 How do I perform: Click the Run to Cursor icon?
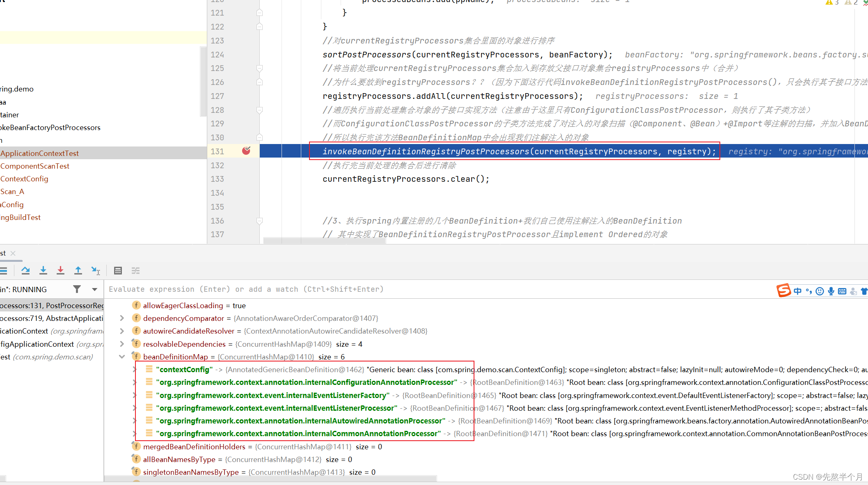tap(96, 270)
